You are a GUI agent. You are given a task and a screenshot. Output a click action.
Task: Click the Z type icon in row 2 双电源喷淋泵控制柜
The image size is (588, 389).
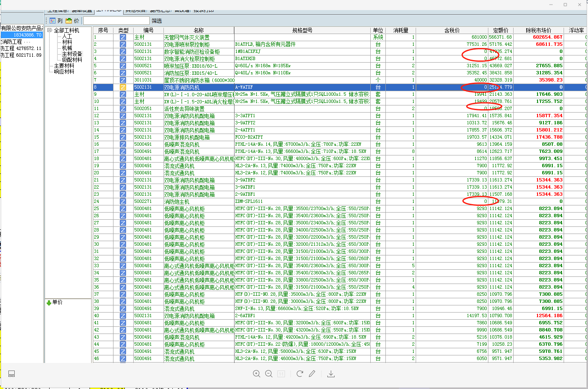pyautogui.click(x=123, y=45)
